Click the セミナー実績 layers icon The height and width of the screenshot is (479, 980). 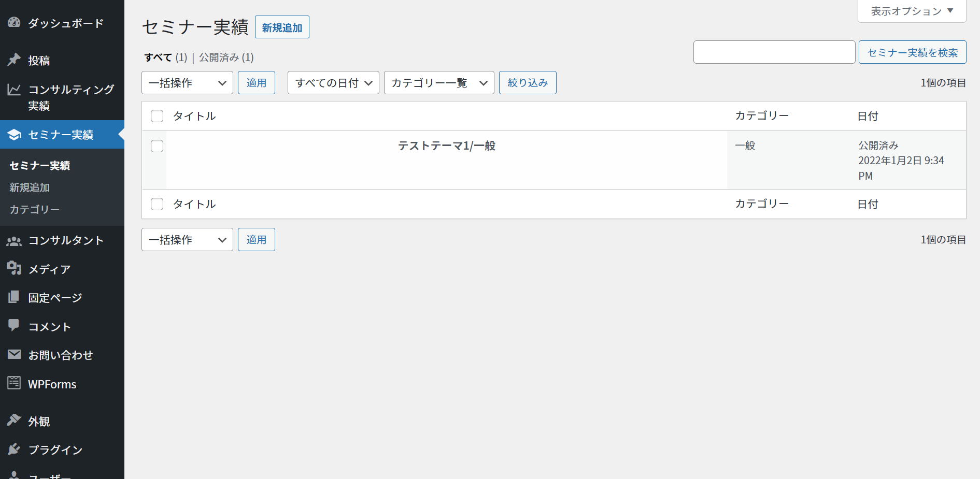[13, 135]
